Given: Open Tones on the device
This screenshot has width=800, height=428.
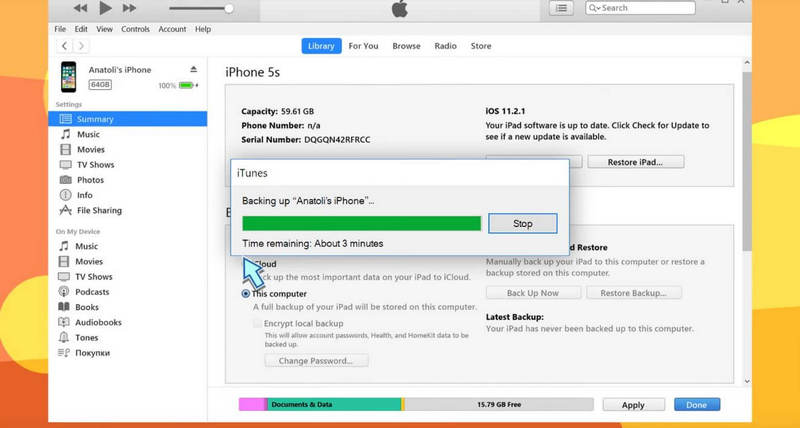Looking at the screenshot, I should [x=86, y=338].
